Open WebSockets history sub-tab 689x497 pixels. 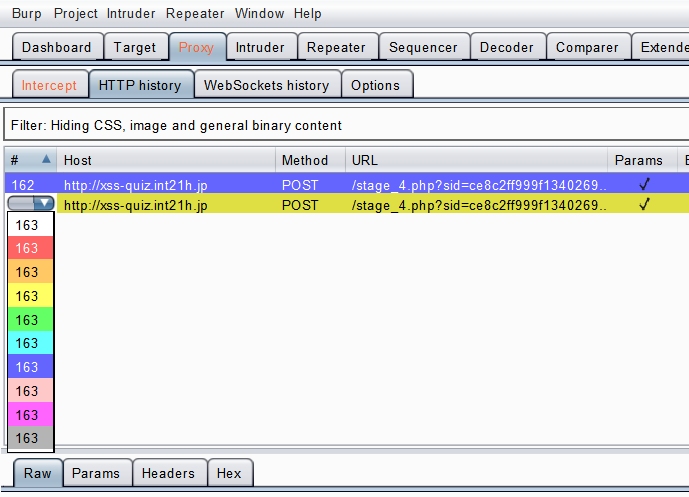(x=267, y=85)
